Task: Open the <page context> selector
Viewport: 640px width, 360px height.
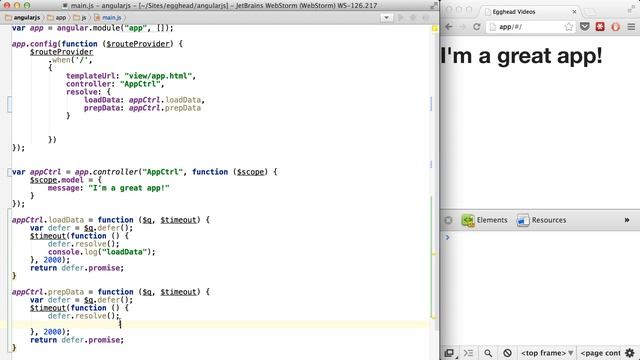Action: pos(600,353)
